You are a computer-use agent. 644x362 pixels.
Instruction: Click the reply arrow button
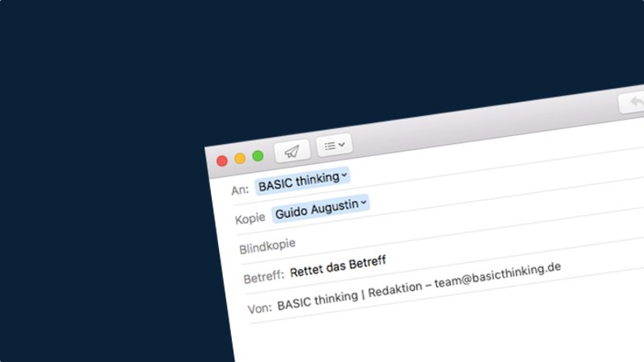(633, 102)
